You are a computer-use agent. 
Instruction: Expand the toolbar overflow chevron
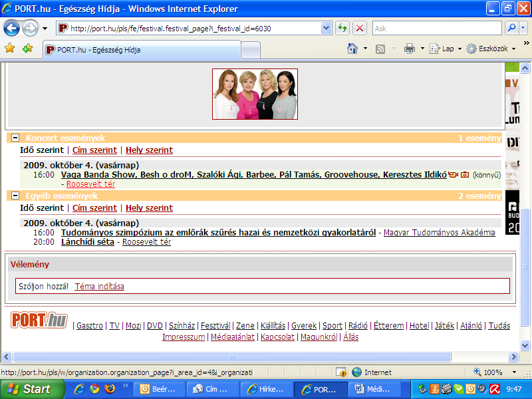tap(526, 43)
